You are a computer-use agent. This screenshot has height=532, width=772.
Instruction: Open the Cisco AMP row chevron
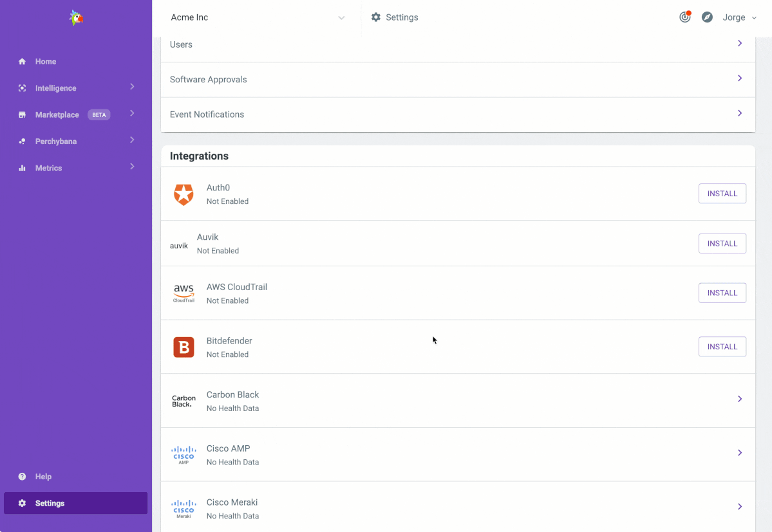740,453
